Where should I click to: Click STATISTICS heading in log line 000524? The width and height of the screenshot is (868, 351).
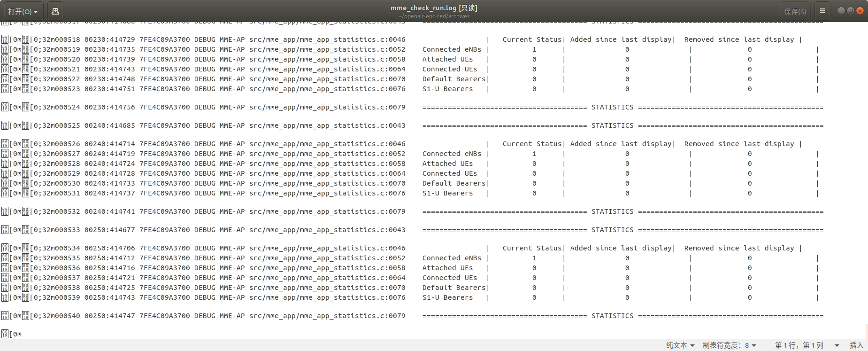(x=612, y=107)
